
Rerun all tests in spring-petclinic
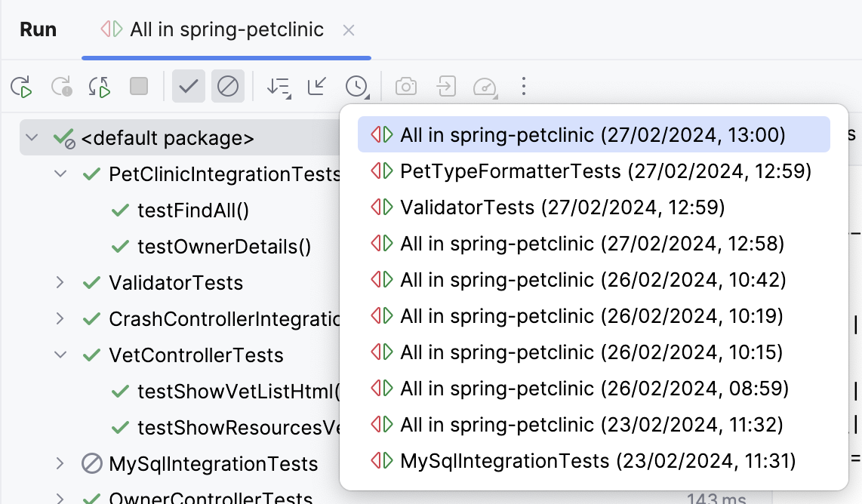point(21,86)
